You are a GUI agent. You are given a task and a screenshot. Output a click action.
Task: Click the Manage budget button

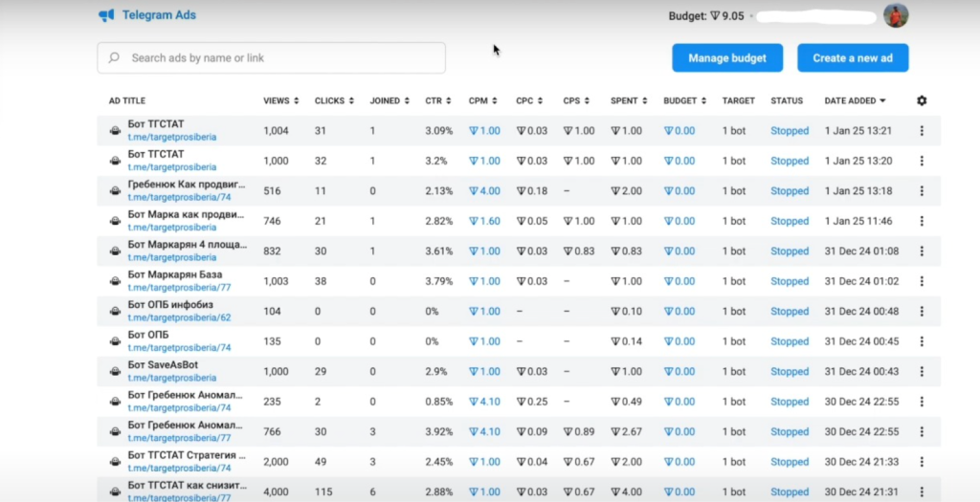pos(727,58)
